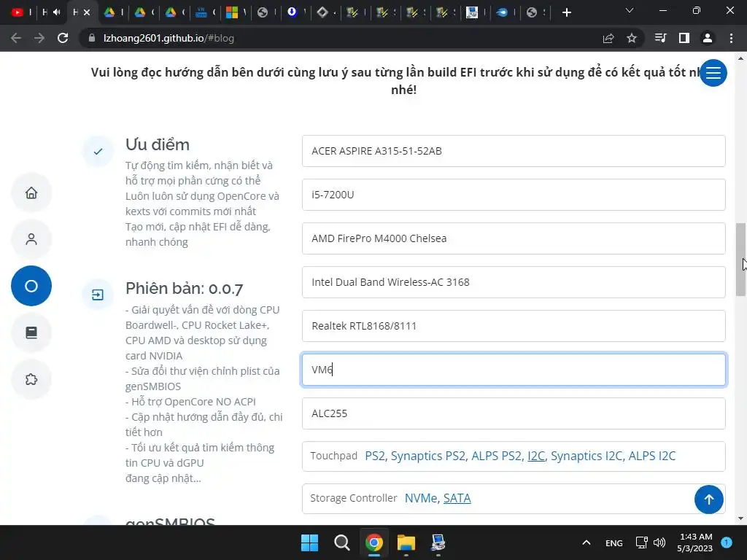Select the ALPS I2C touchpad option
The image size is (747, 560).
pos(651,456)
